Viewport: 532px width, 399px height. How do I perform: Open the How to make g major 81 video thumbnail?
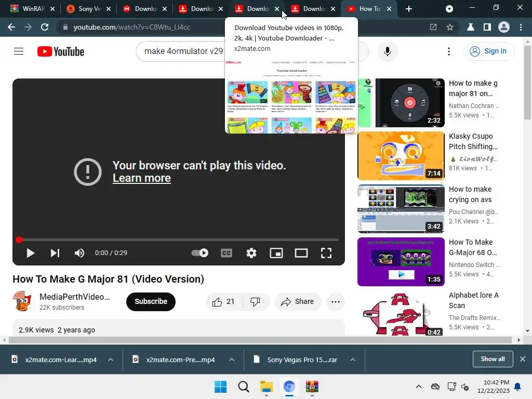pyautogui.click(x=401, y=103)
